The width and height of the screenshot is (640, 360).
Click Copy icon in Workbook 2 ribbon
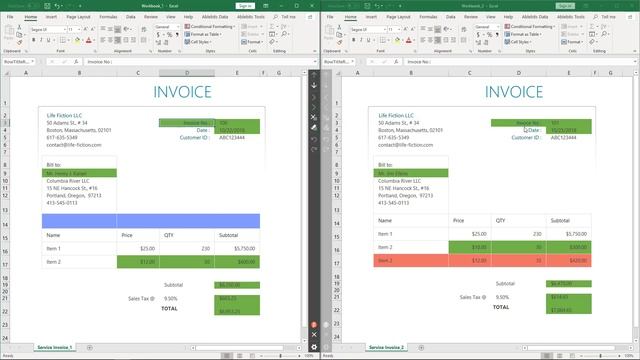pos(339,35)
